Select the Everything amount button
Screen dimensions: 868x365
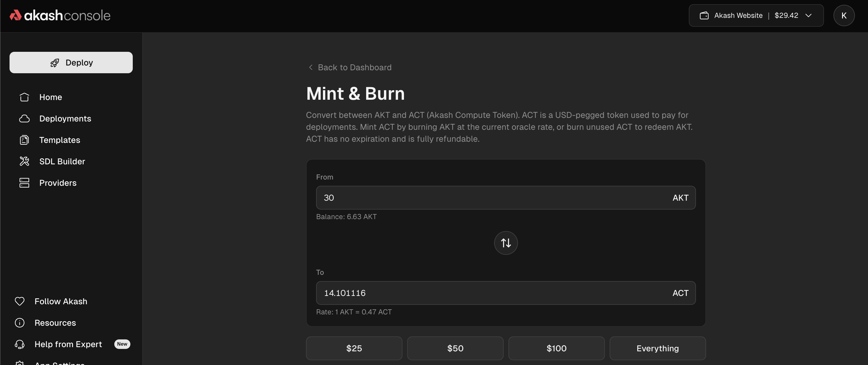tap(658, 348)
